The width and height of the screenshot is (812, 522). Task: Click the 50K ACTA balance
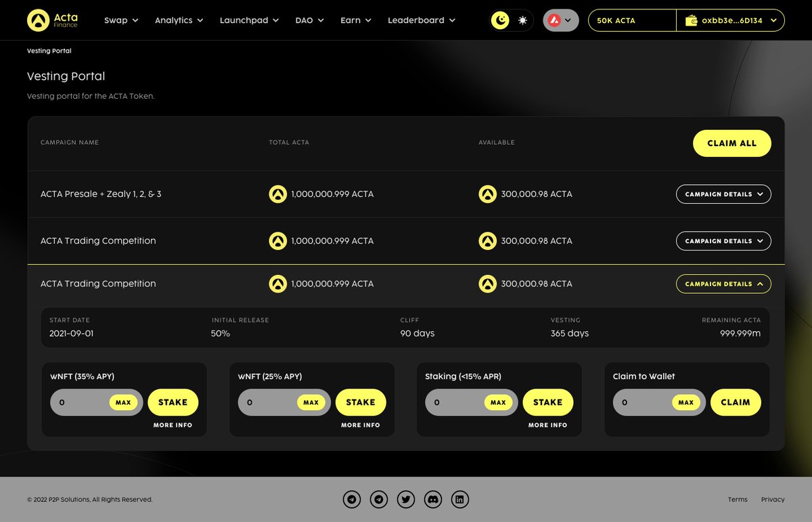[632, 20]
